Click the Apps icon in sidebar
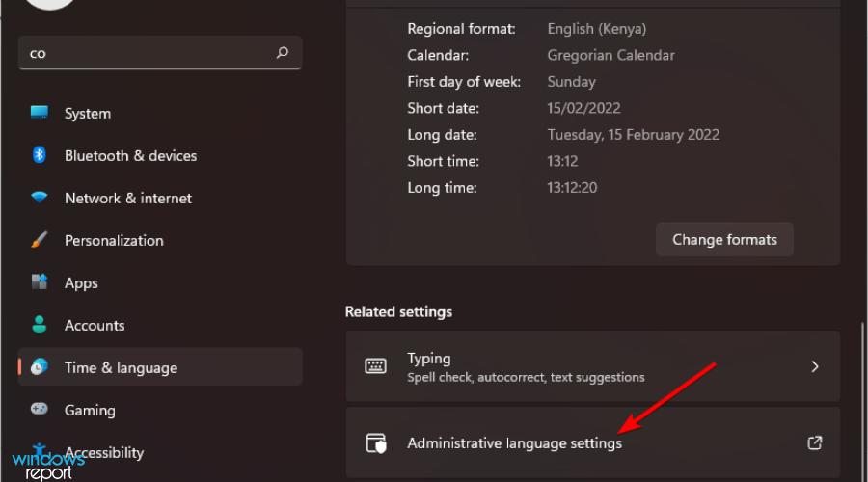Screen dimensions: 868x482 (x=40, y=281)
